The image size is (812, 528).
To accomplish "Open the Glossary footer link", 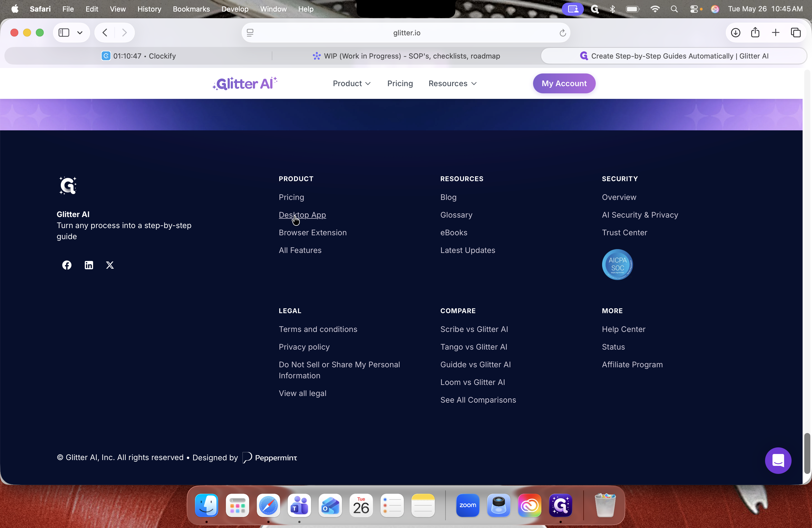I will point(456,215).
